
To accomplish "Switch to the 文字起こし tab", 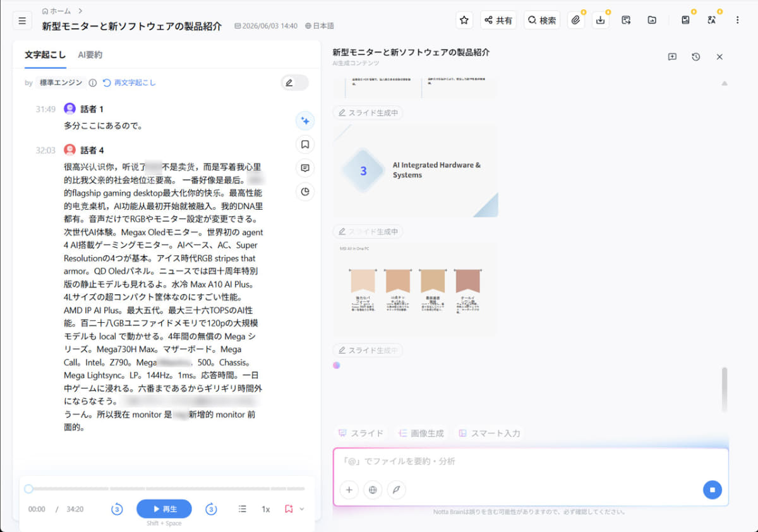I will (x=45, y=55).
